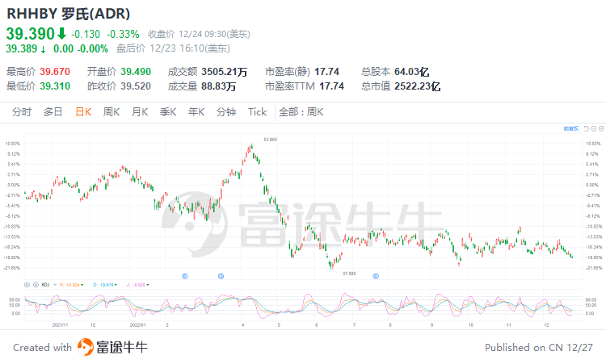Click the first blue event marker on chart
Screen dimensions: 606x364
coord(185,276)
